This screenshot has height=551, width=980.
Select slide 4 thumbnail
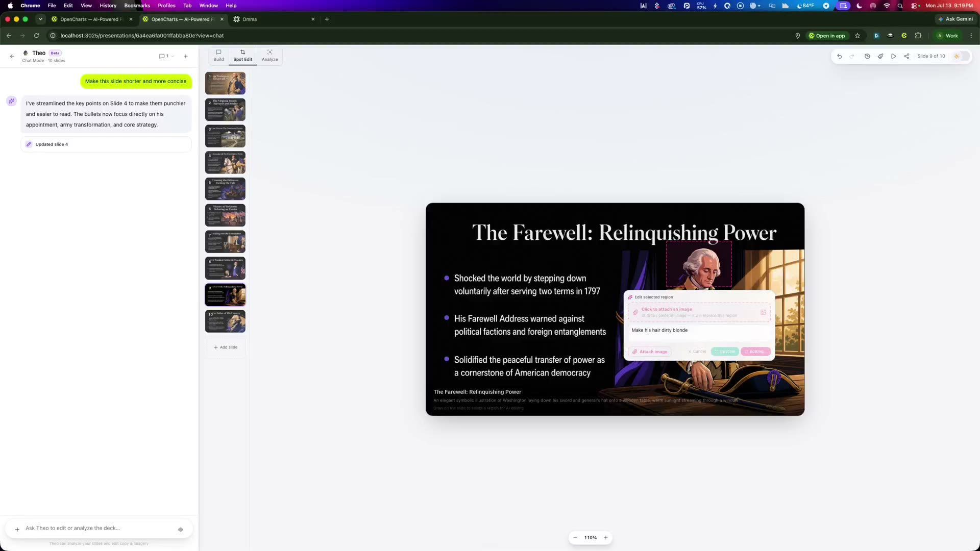225,163
